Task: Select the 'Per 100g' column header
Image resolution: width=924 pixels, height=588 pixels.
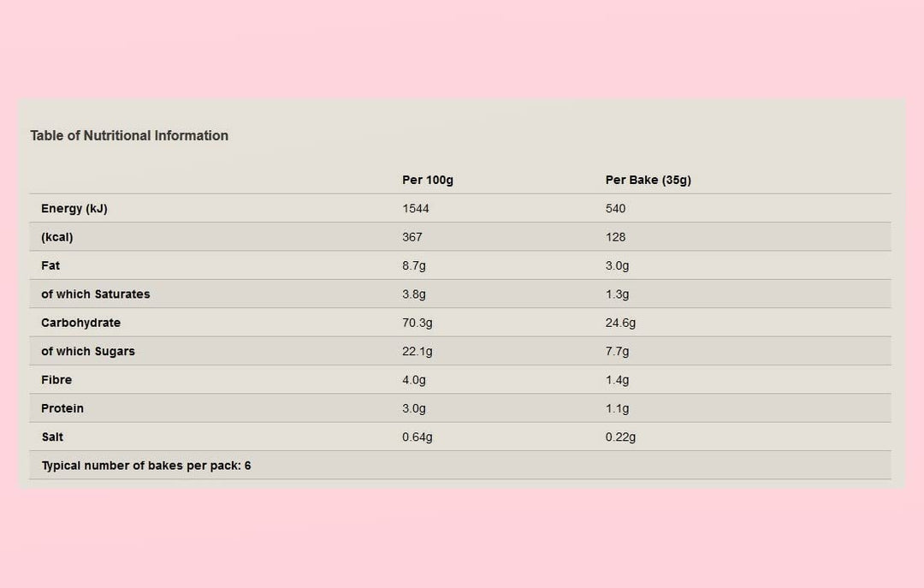Action: [x=428, y=180]
